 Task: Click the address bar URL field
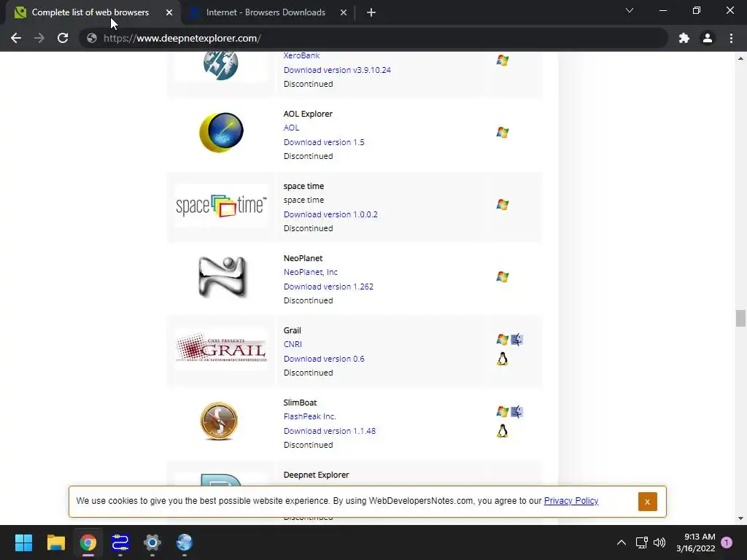(x=374, y=38)
